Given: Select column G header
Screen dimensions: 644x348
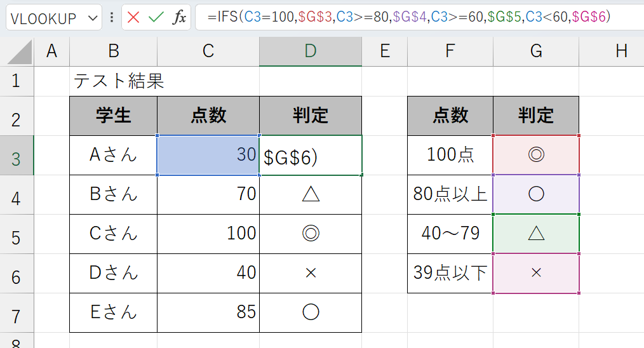Looking at the screenshot, I should tap(536, 51).
